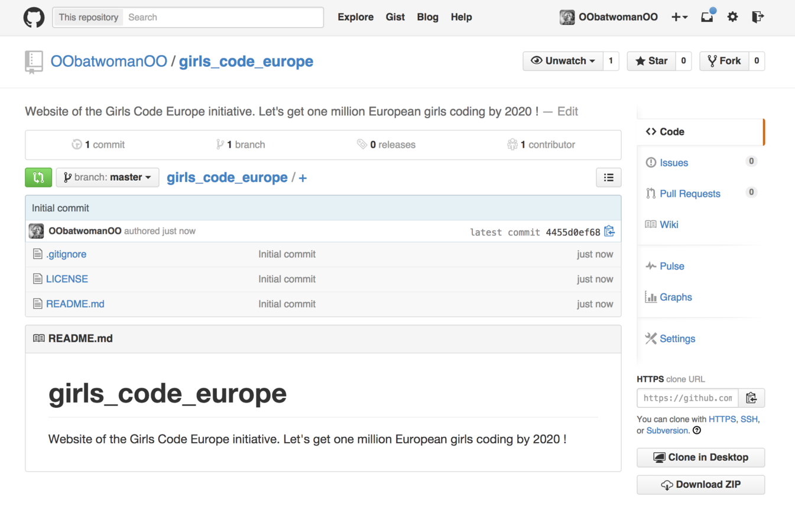Viewport: 795px width, 532px height.
Task: Click the help icon next to Subversion
Action: (x=697, y=430)
